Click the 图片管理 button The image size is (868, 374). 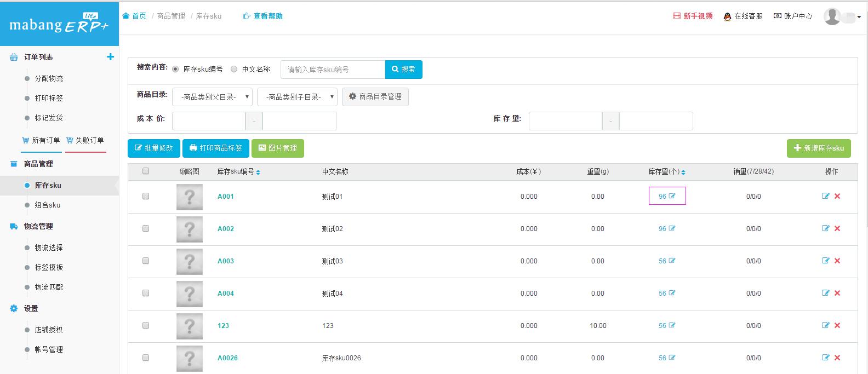278,148
